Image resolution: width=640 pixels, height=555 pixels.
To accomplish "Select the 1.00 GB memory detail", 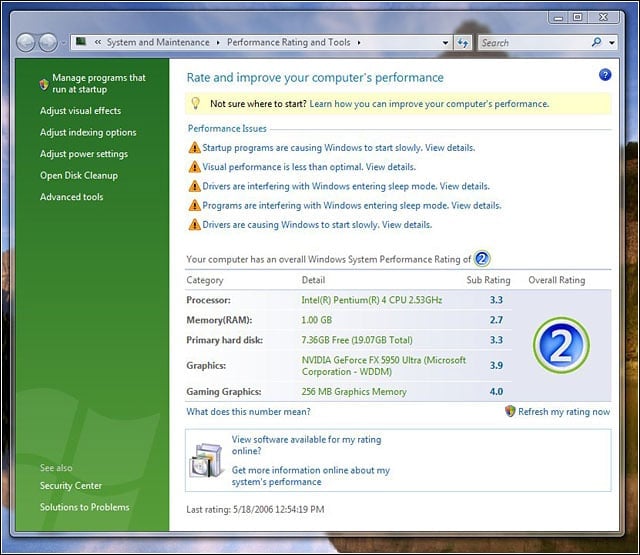I will pyautogui.click(x=316, y=320).
